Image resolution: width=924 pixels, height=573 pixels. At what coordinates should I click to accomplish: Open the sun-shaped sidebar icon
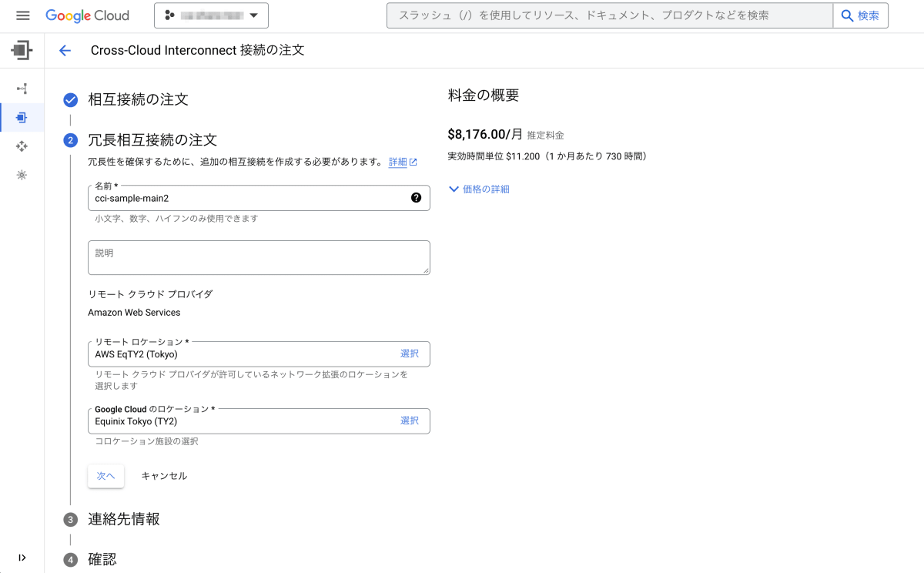coord(22,175)
